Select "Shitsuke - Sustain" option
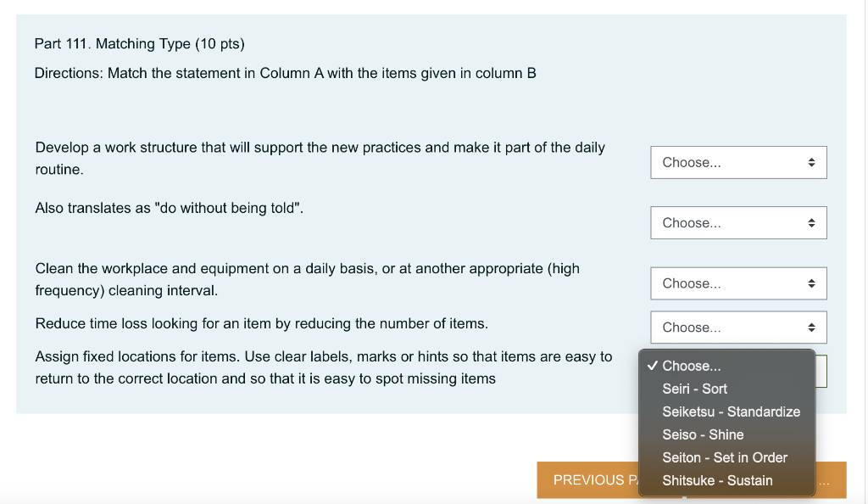Viewport: 868px width, 504px height. tap(717, 480)
